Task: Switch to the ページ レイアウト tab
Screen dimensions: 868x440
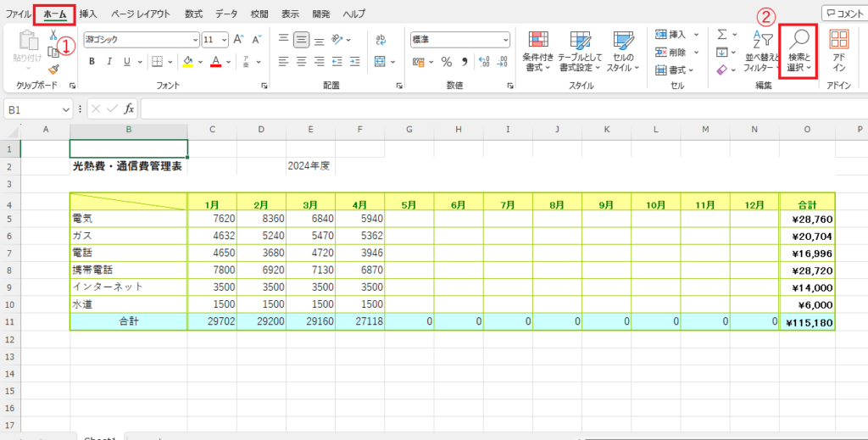Action: tap(141, 14)
